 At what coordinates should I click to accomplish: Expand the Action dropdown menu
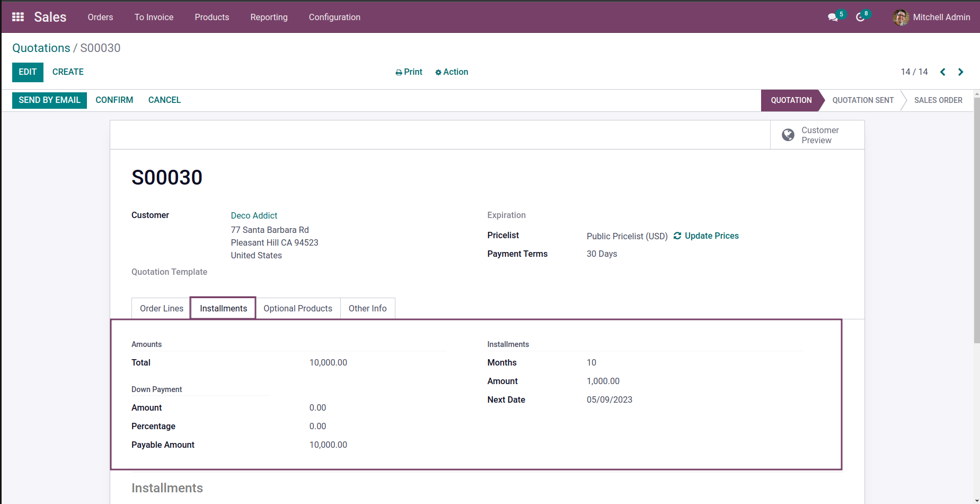452,72
